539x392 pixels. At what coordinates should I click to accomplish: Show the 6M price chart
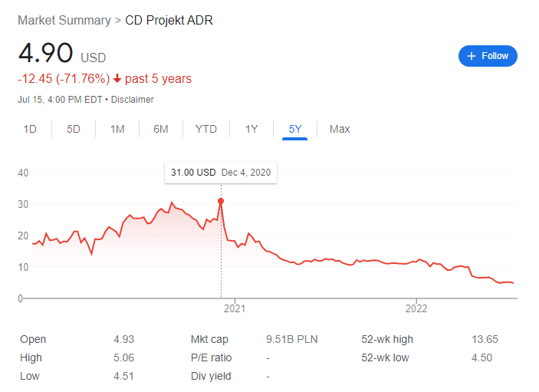pyautogui.click(x=161, y=129)
